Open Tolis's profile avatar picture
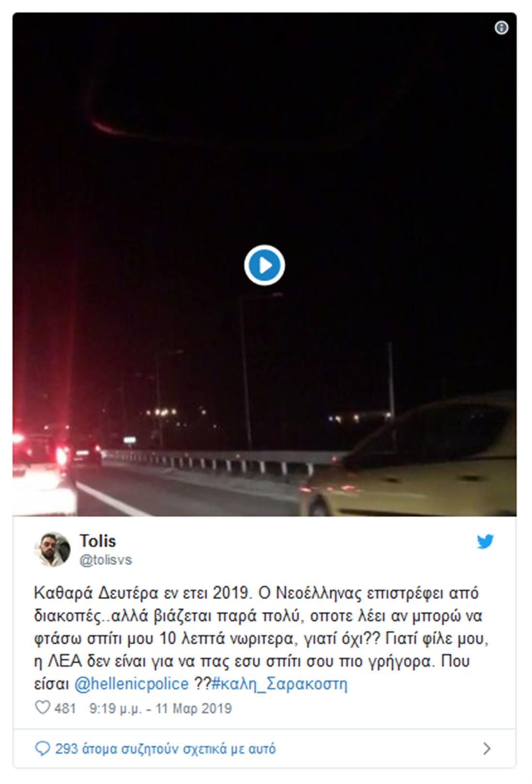This screenshot has height=784, width=532. [52, 549]
